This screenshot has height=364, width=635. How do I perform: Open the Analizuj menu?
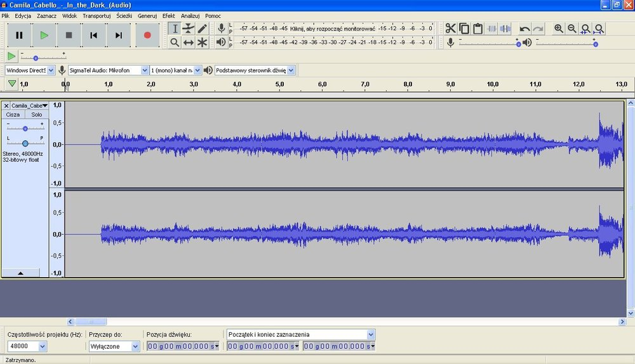[190, 16]
